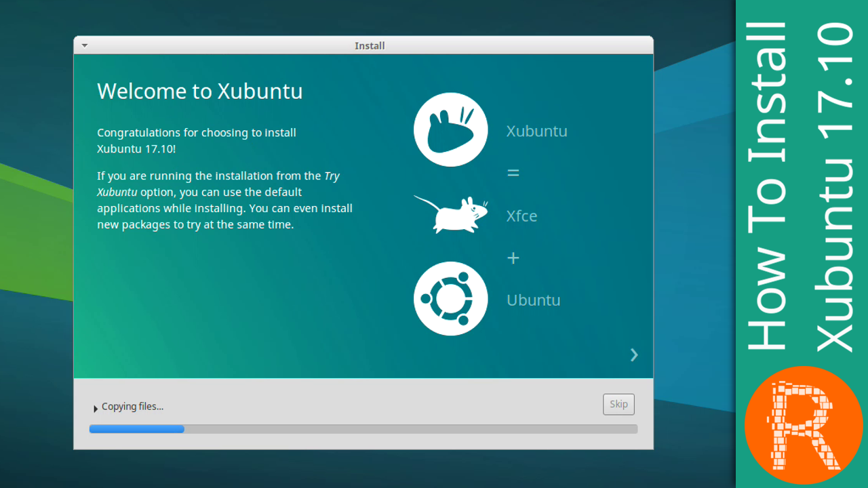Screen dimensions: 868x488
Task: Click the "Congratulations for choosing to install" text
Action: [x=197, y=133]
